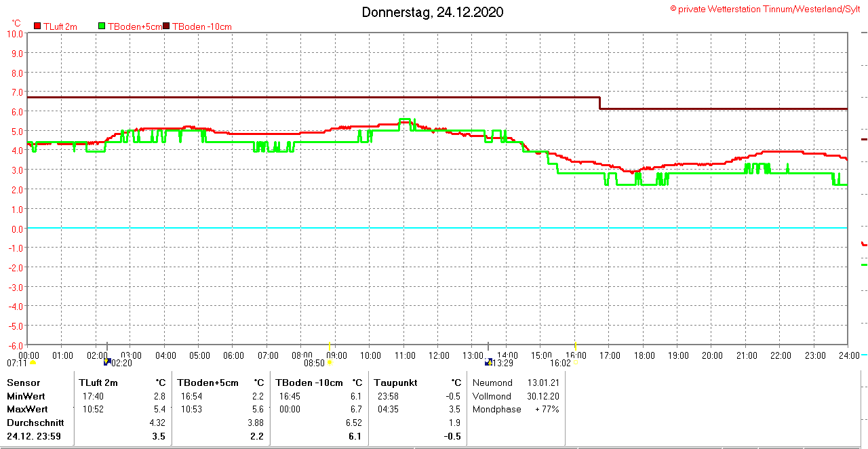This screenshot has width=868, height=449.
Task: Click the 12:00 label on time axis
Action: tap(439, 355)
